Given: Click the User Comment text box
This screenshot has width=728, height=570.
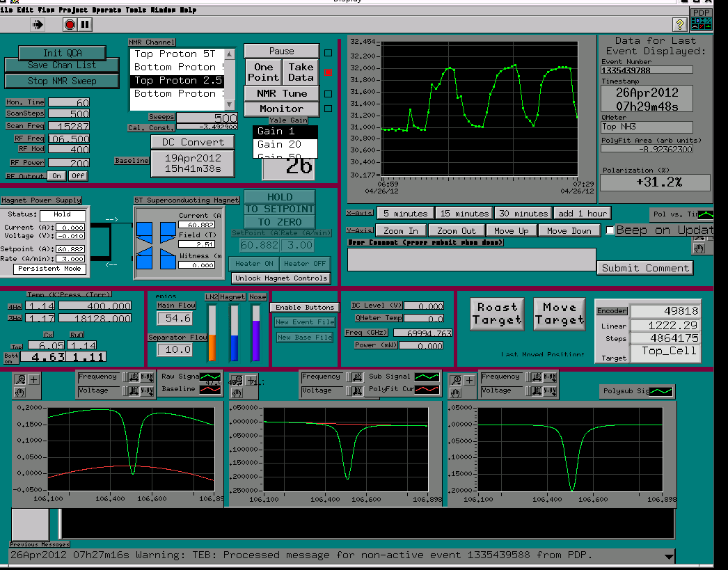Looking at the screenshot, I should pos(472,260).
